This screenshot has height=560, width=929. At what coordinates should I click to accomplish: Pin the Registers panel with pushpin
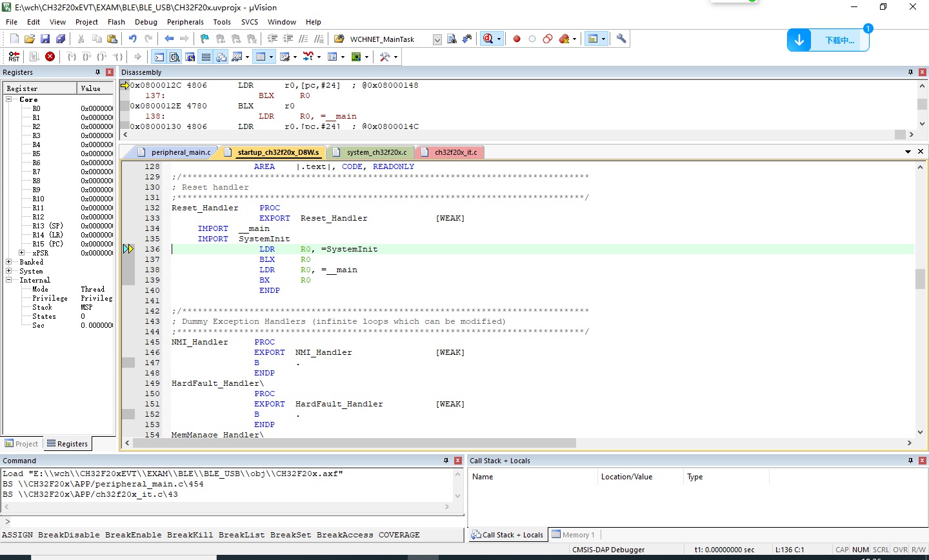[x=97, y=72]
